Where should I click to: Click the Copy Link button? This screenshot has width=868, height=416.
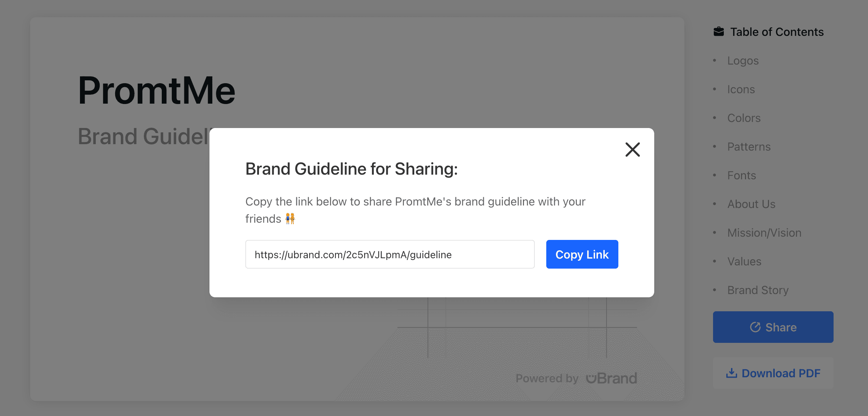(x=582, y=254)
